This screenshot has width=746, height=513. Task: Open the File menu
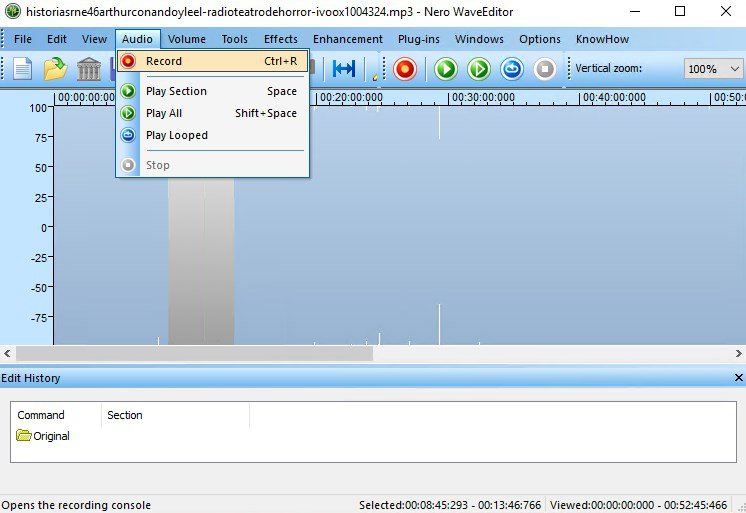pyautogui.click(x=23, y=39)
